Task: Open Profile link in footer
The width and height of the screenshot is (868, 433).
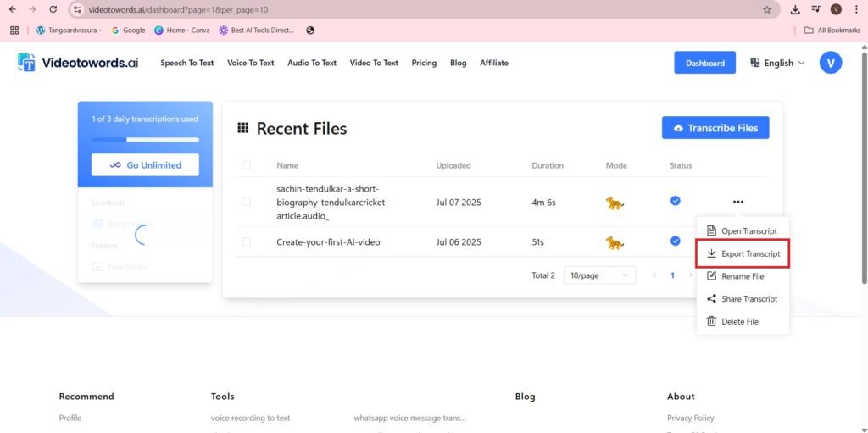Action: [70, 418]
